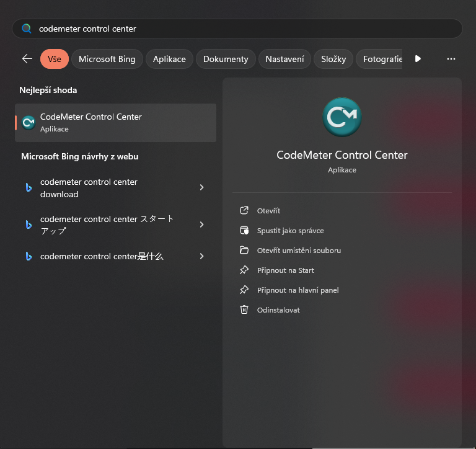Expand the 'スタートアップ' suggestion chevron
The image size is (476, 449).
tap(201, 225)
